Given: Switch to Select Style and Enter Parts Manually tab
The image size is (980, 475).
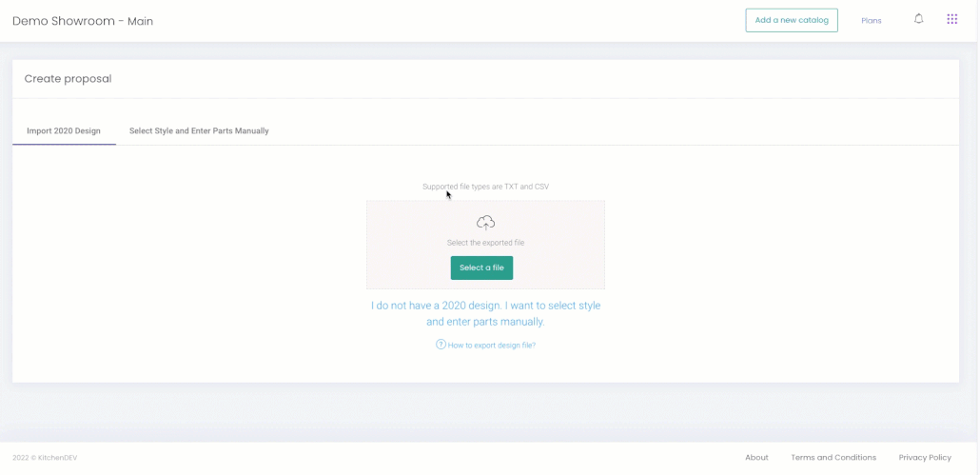Looking at the screenshot, I should point(199,131).
